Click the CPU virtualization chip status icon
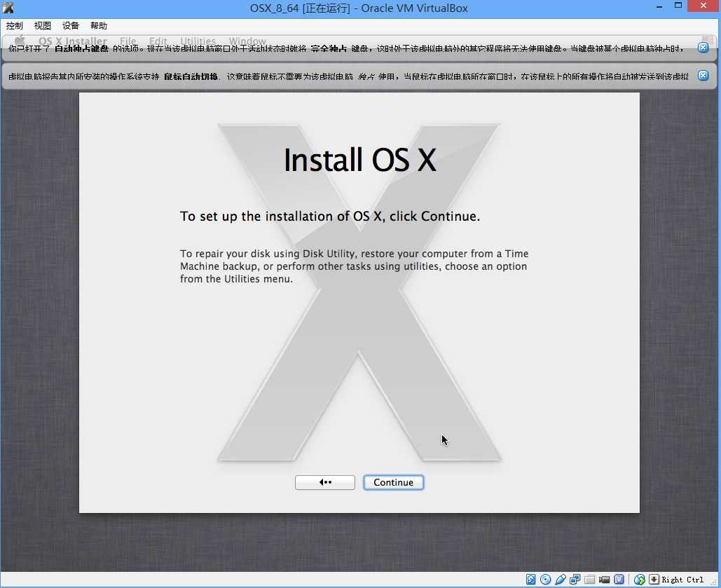 click(x=619, y=580)
